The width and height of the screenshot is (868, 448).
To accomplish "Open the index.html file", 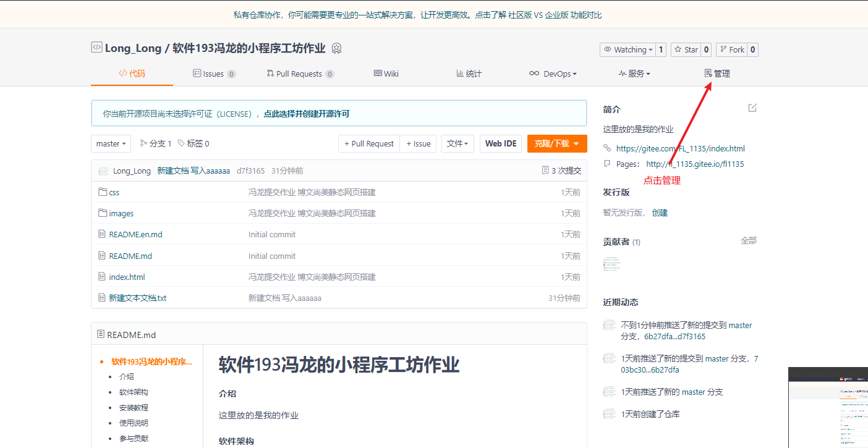I will pos(127,277).
